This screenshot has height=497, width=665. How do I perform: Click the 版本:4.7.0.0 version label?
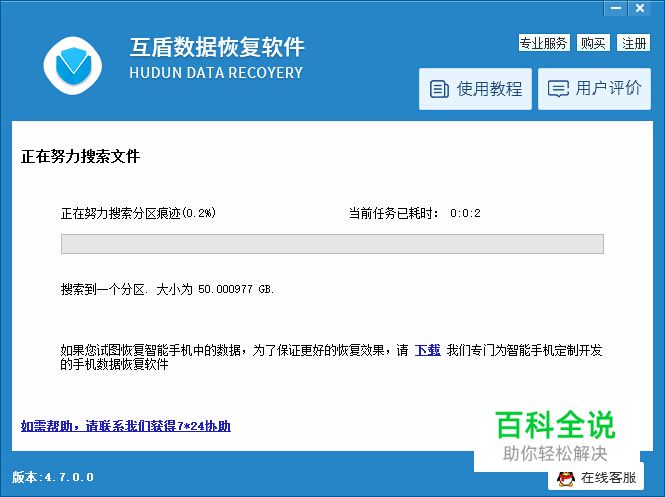(53, 477)
